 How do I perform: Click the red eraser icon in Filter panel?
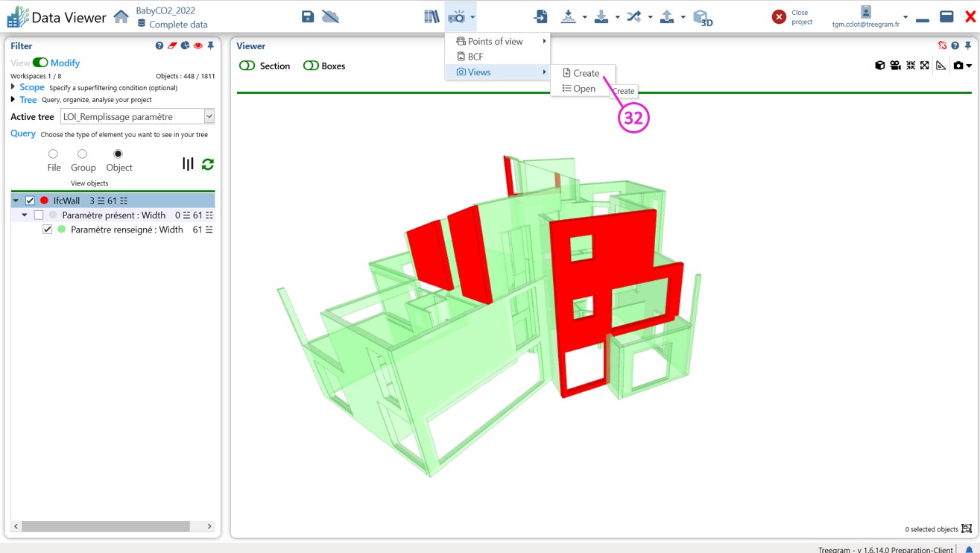(x=172, y=46)
